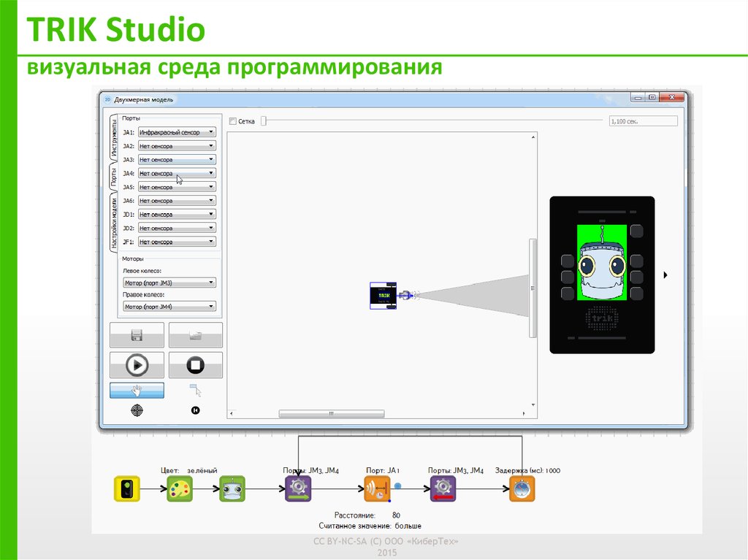Click the open folder button
748x560 pixels.
[195, 335]
